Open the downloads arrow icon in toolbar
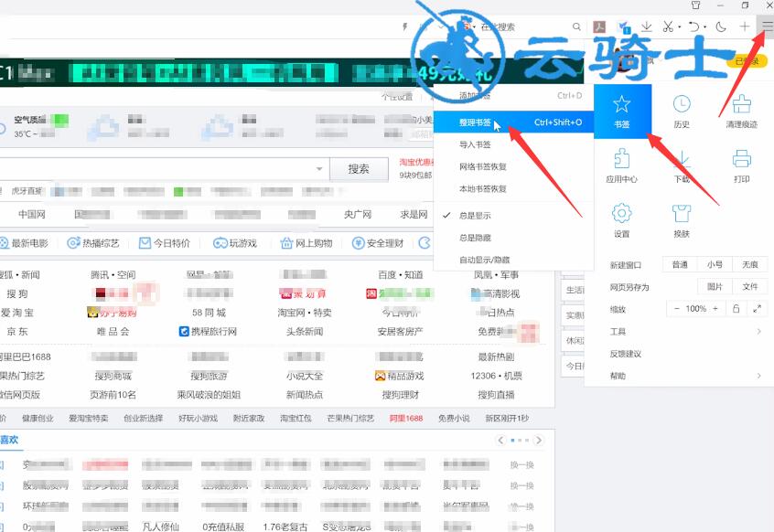 click(x=647, y=27)
